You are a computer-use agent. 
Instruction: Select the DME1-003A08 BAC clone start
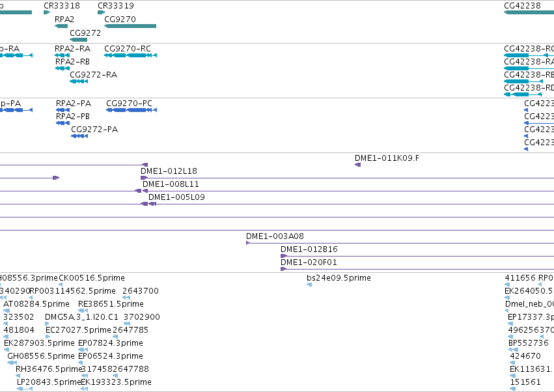tap(247, 243)
